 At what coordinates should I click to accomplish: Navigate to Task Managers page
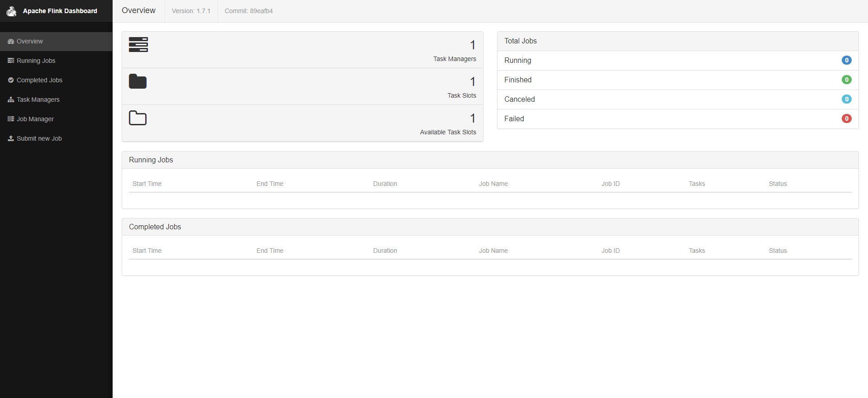[x=56, y=99]
